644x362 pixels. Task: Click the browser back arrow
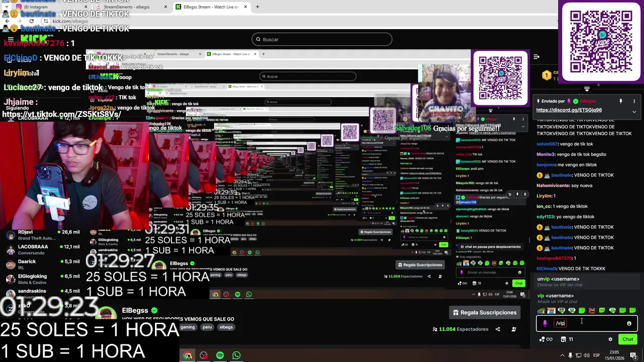[7, 21]
